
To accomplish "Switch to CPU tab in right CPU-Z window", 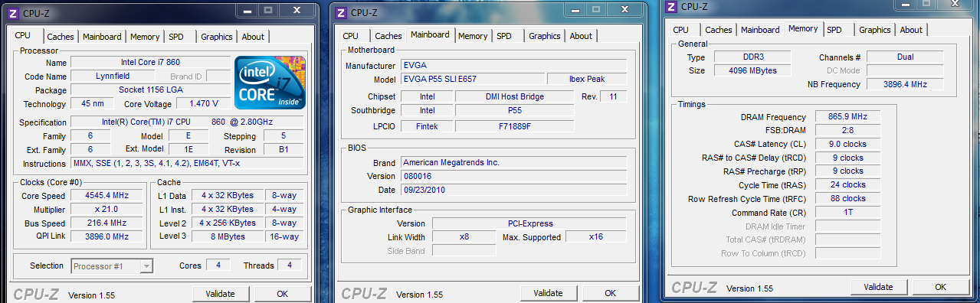I will coord(681,30).
